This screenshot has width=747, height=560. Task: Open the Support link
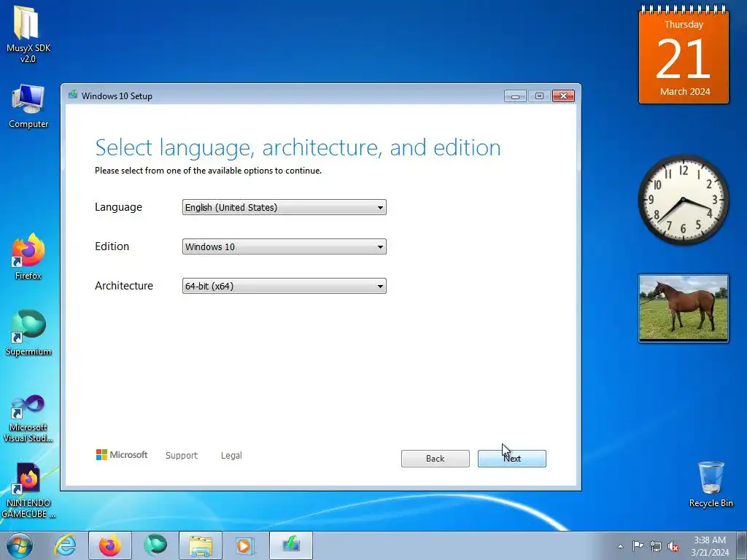coord(182,455)
